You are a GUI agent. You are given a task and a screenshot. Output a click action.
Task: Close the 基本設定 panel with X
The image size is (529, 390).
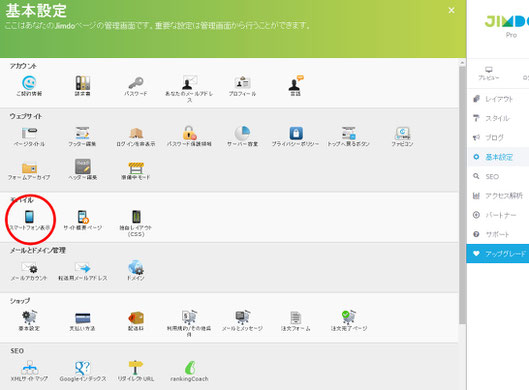pyautogui.click(x=451, y=10)
